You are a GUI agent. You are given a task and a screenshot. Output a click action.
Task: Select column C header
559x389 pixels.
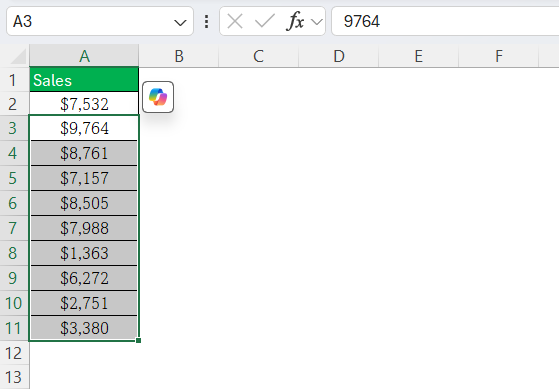pyautogui.click(x=258, y=56)
